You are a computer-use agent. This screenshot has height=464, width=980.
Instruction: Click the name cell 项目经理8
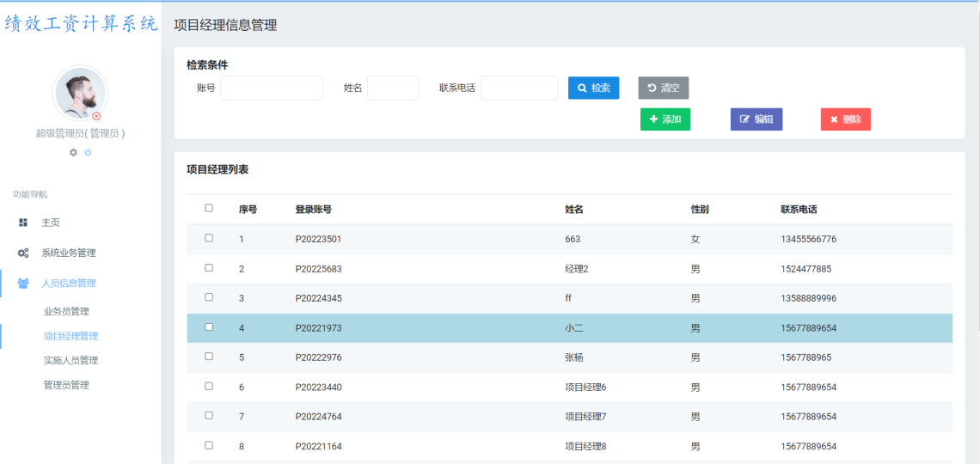point(585,447)
